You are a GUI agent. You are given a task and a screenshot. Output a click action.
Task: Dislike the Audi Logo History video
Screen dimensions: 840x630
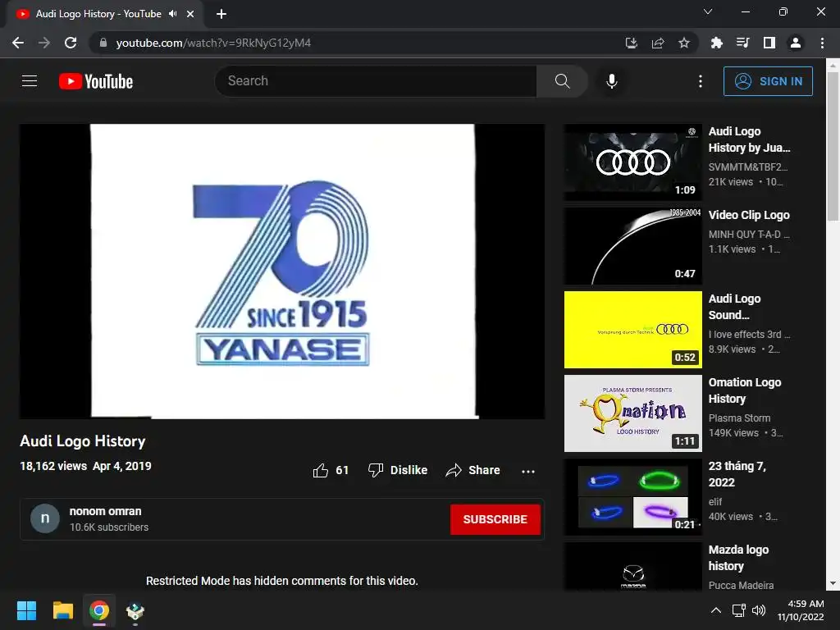(398, 470)
